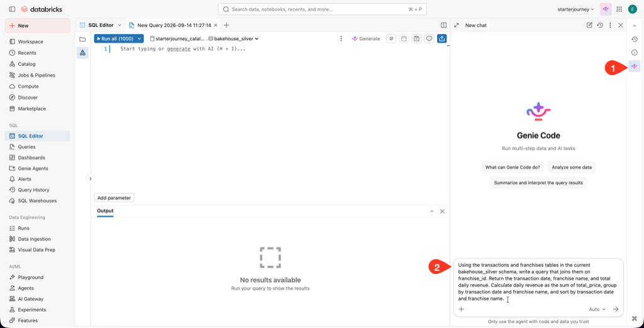
Task: Click the New button in sidebar
Action: click(37, 26)
